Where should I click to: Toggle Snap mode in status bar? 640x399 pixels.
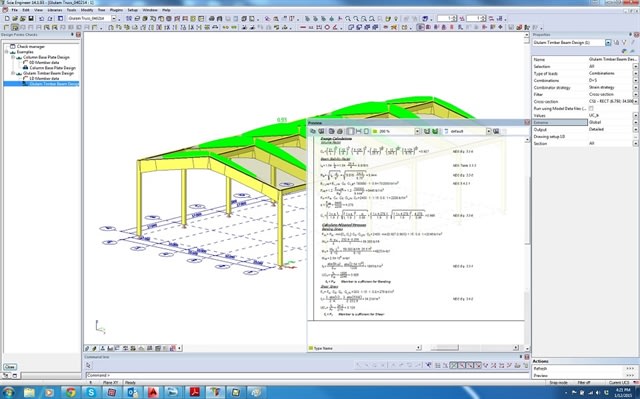pyautogui.click(x=558, y=383)
